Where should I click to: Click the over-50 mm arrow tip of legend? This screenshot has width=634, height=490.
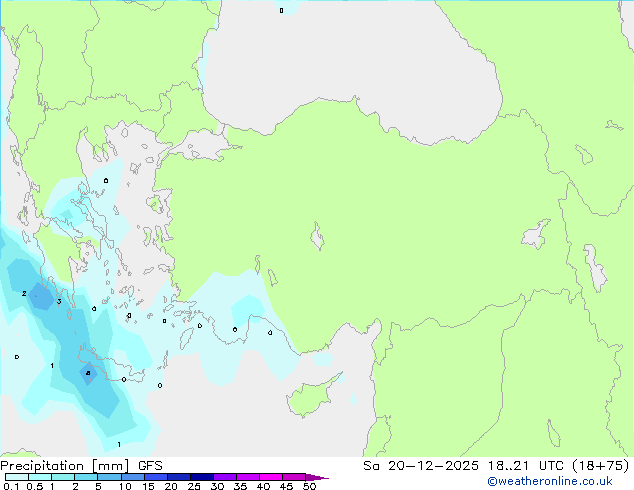click(317, 477)
